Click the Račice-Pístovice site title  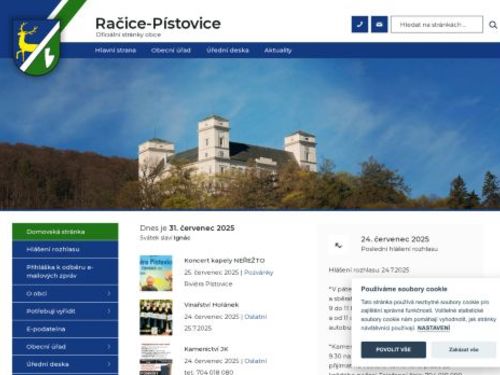[x=158, y=23]
